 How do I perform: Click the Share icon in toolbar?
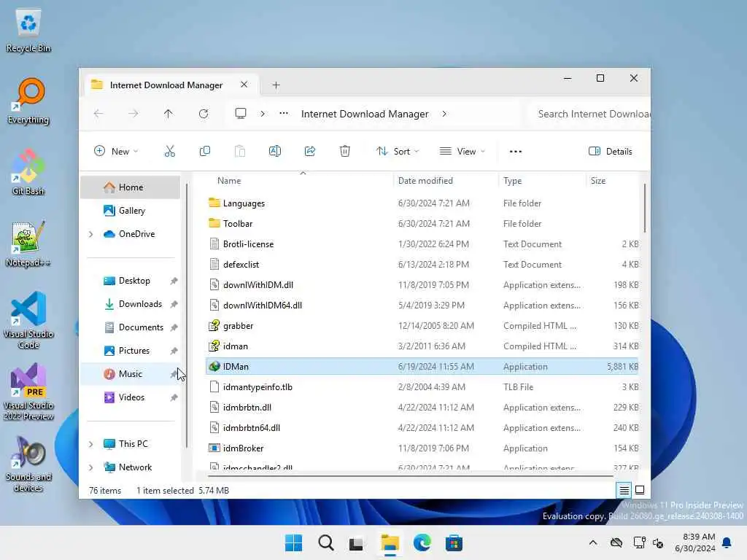(x=309, y=152)
